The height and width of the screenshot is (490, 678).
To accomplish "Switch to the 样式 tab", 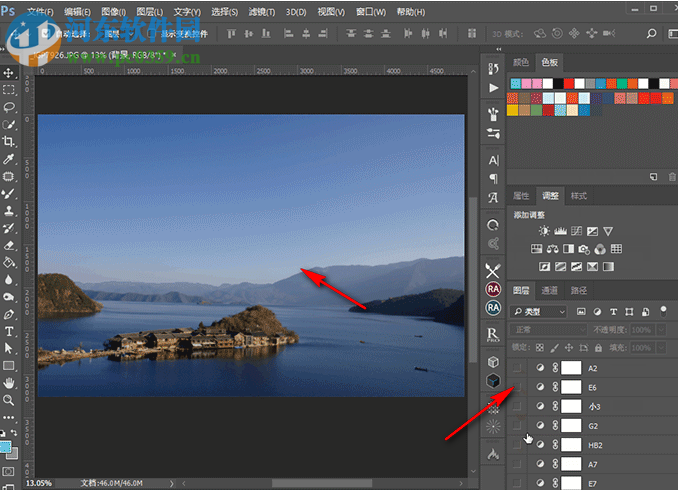I will click(x=579, y=196).
